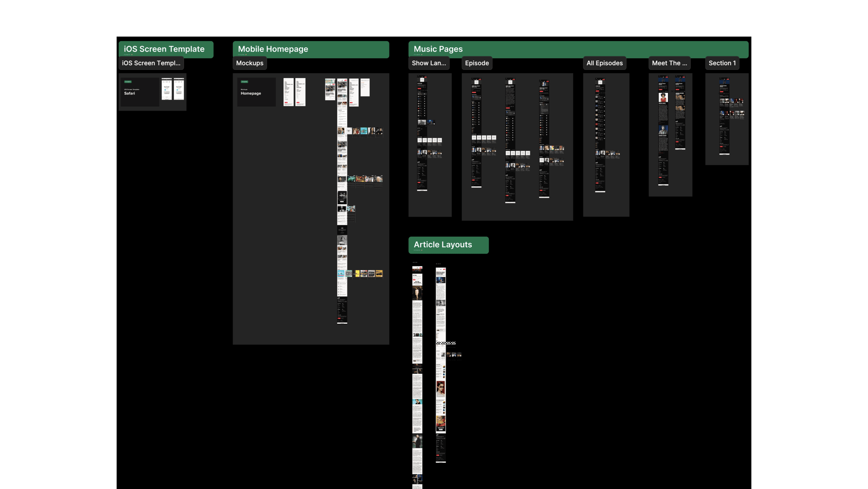Open the Safari cover thumbnail
The height and width of the screenshot is (489, 868).
point(140,92)
